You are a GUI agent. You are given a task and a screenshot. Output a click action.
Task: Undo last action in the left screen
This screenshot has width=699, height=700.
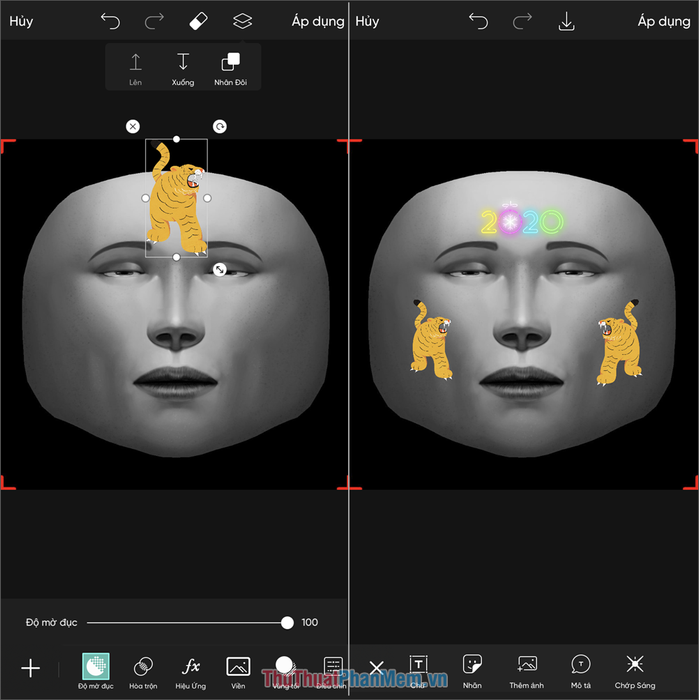point(110,21)
